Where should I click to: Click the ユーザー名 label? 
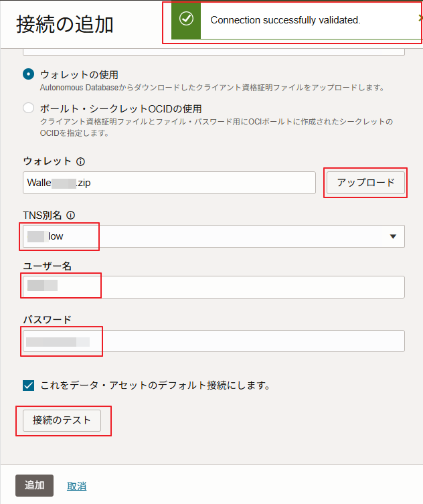48,266
